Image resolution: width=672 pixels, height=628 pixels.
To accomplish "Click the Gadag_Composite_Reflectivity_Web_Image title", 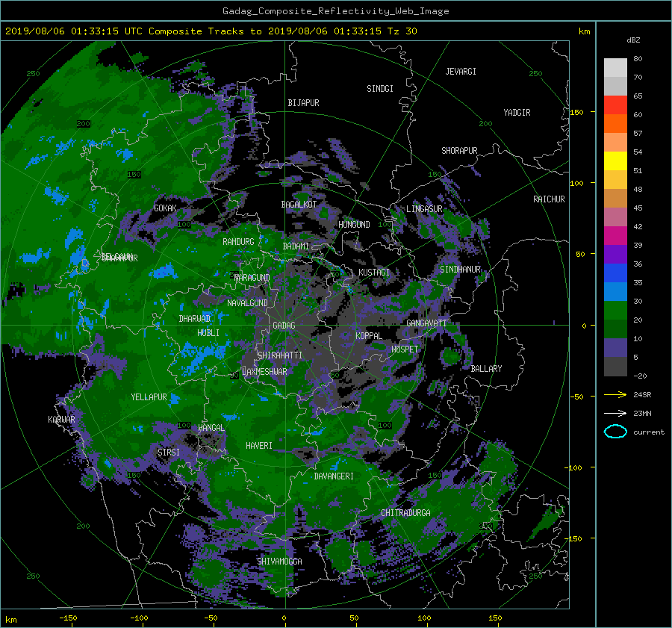I will [335, 11].
